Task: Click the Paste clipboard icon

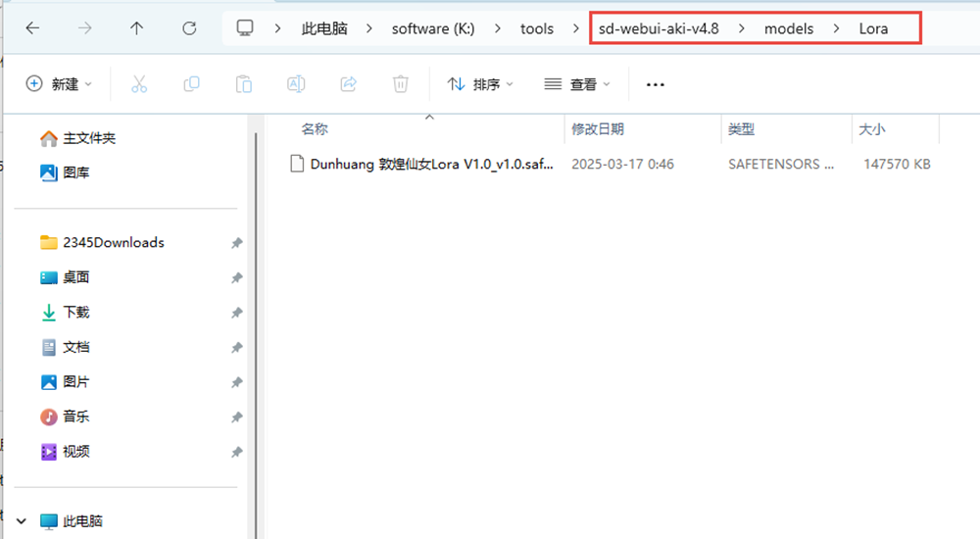Action: (x=244, y=83)
